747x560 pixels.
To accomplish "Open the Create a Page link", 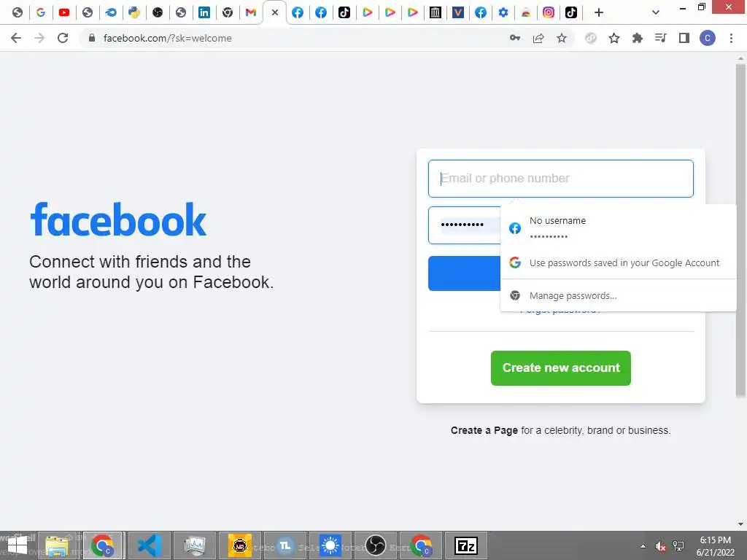I will 484,430.
